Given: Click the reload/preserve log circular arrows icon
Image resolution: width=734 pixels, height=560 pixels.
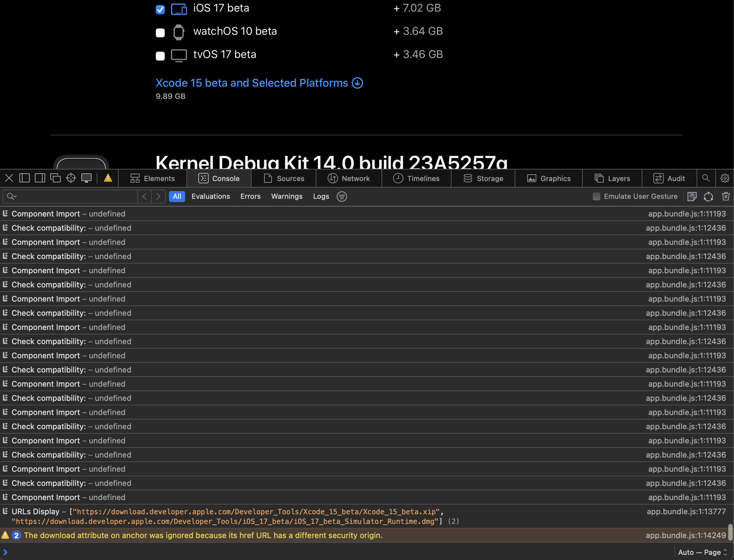Looking at the screenshot, I should tap(709, 197).
